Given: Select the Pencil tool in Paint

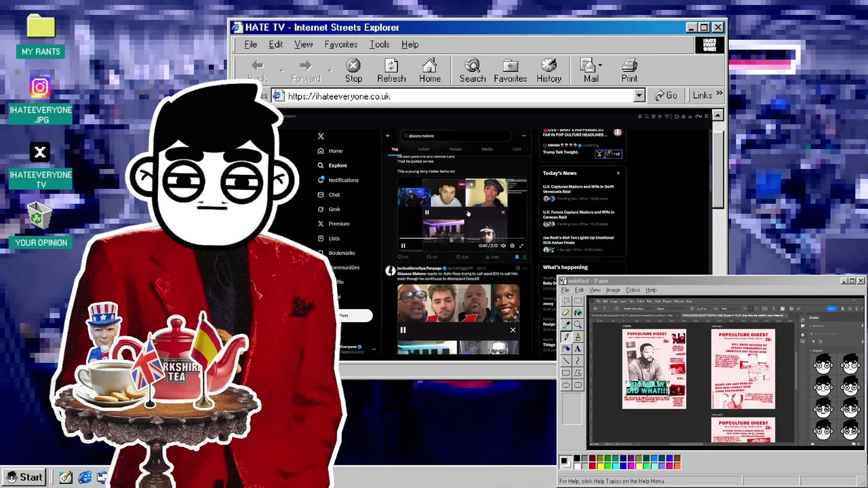Looking at the screenshot, I should tap(566, 337).
